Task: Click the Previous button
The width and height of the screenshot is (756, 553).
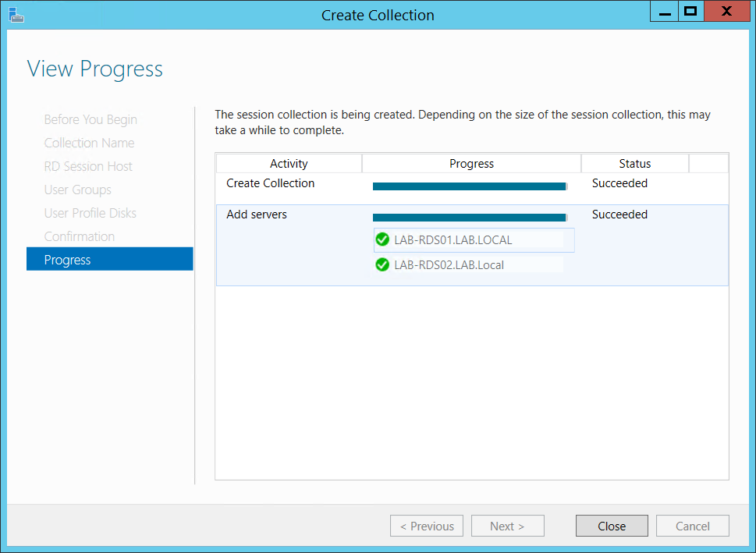Action: (x=427, y=526)
